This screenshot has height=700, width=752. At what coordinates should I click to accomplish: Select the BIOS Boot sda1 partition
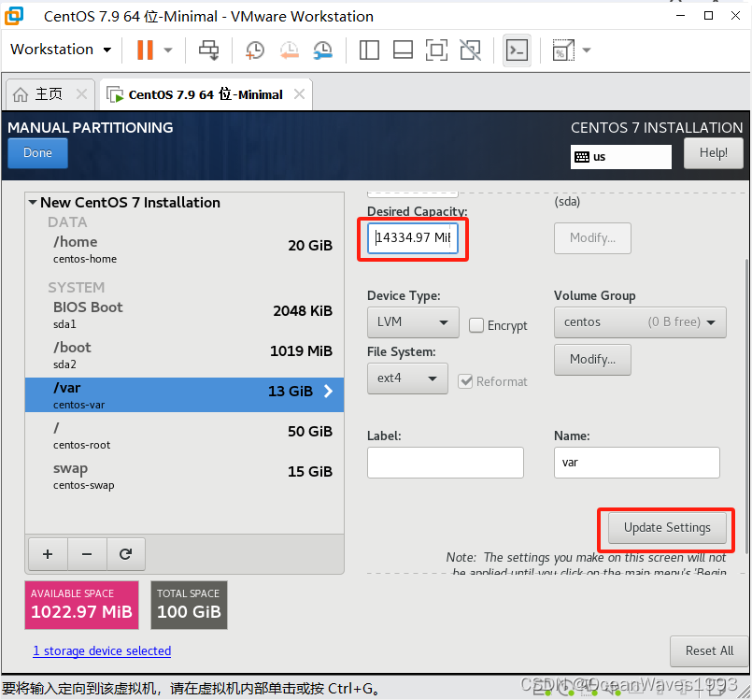(185, 315)
